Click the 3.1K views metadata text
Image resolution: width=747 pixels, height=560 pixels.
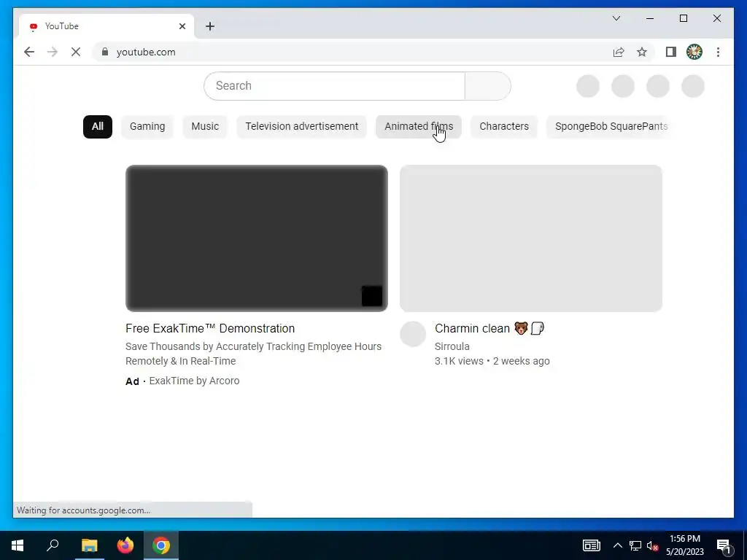[459, 362]
